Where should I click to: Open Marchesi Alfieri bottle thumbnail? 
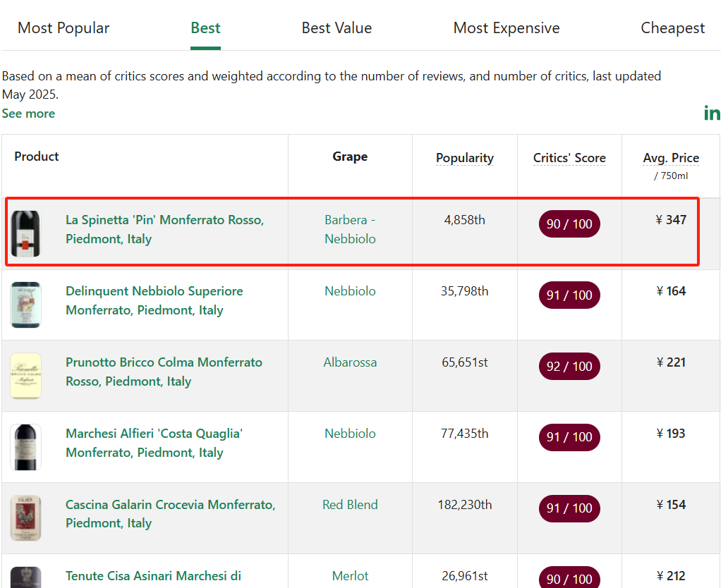[x=26, y=447]
